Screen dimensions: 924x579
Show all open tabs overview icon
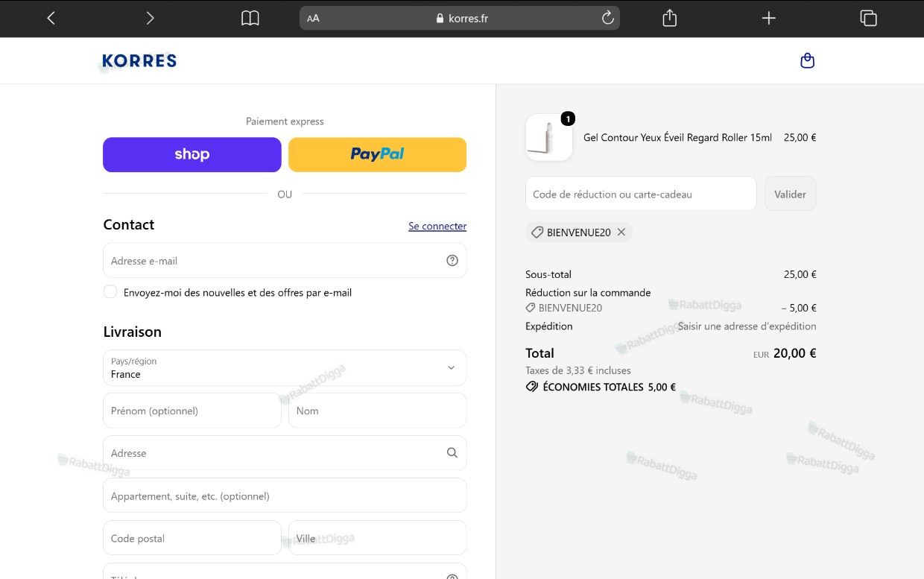coord(868,18)
